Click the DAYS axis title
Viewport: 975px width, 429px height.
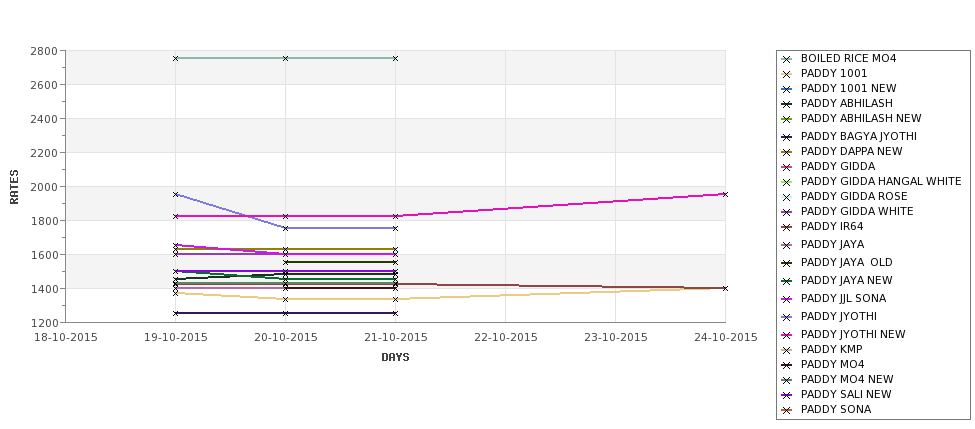coord(395,358)
